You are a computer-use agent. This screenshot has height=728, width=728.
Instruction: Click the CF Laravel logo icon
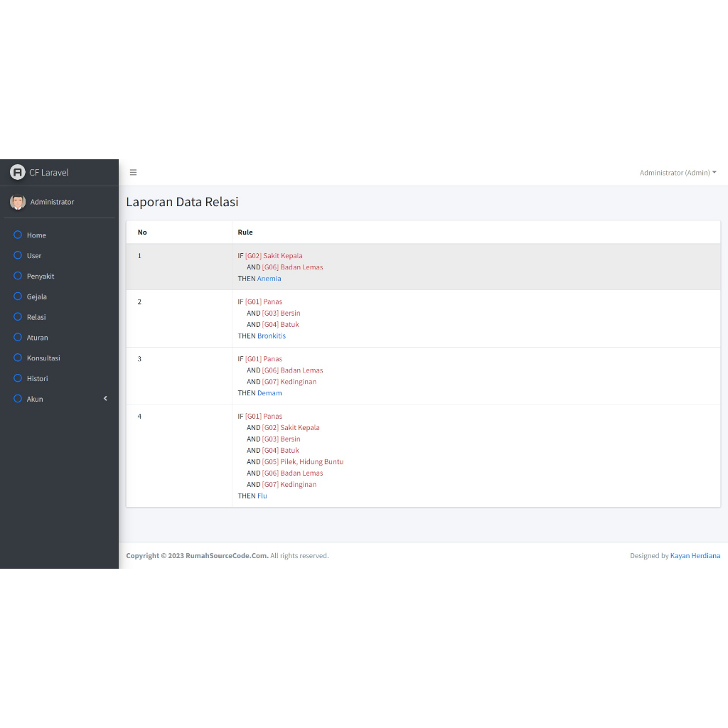pyautogui.click(x=17, y=172)
